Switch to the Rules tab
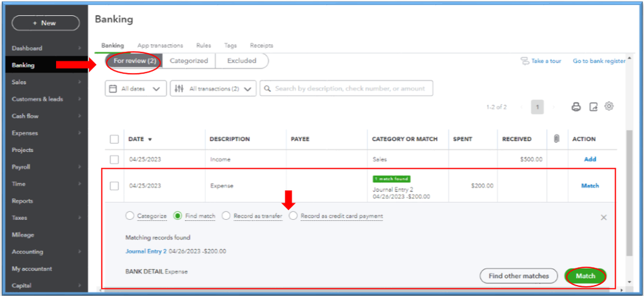 click(204, 46)
